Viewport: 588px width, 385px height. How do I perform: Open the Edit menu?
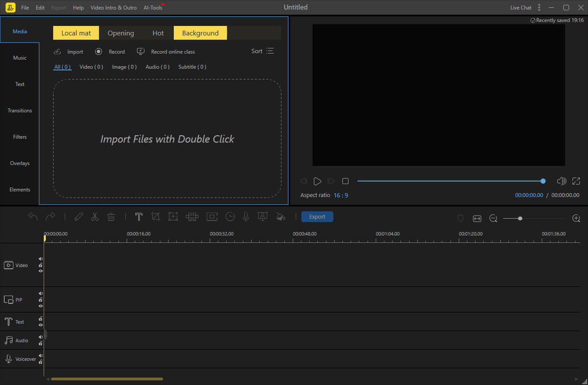click(40, 8)
